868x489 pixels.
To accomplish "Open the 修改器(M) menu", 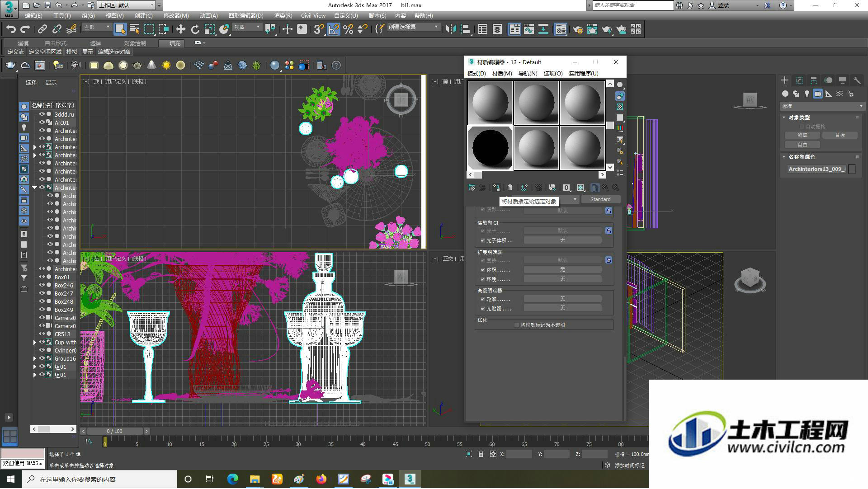I will pos(176,15).
